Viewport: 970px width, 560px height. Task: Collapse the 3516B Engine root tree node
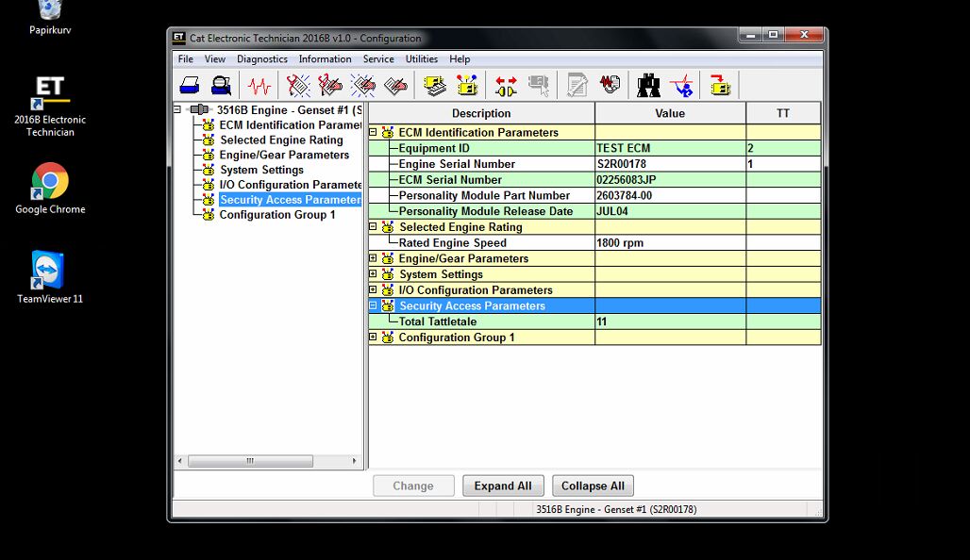coord(177,109)
